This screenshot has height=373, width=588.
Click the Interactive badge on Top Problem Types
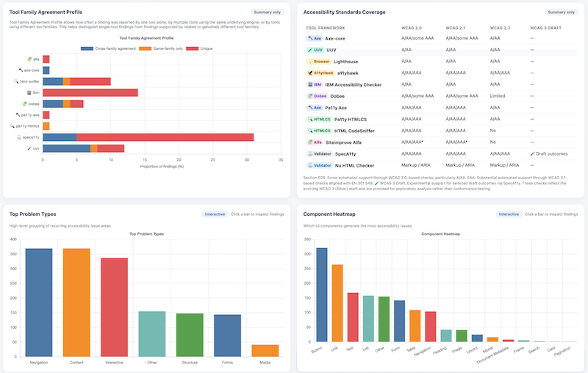click(215, 214)
